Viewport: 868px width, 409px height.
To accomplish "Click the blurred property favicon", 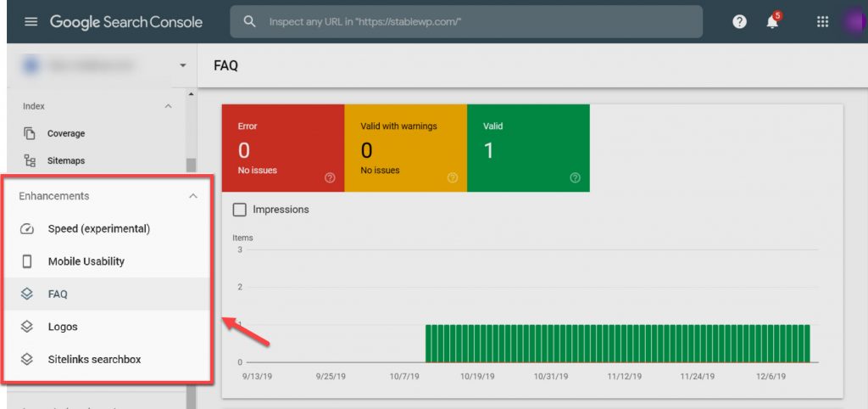I will (31, 65).
